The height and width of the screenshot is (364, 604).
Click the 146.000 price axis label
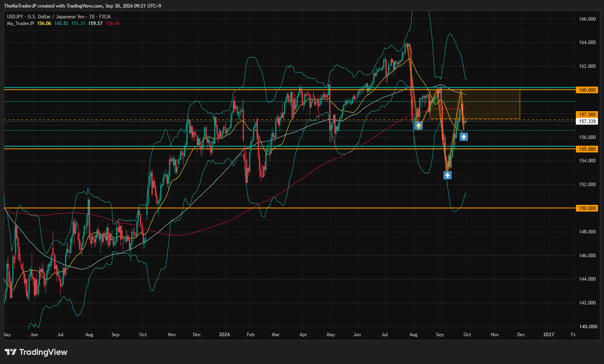click(587, 255)
